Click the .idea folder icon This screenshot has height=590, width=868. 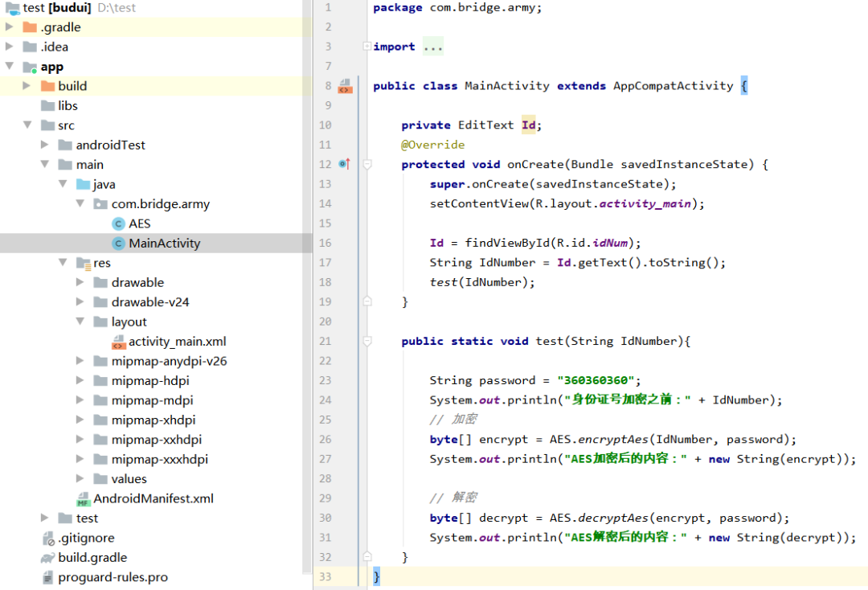[x=30, y=47]
